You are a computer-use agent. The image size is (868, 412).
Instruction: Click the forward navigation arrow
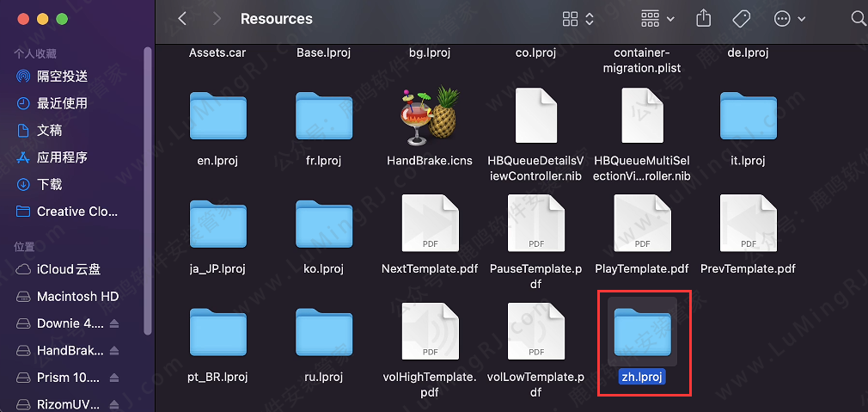pyautogui.click(x=216, y=18)
